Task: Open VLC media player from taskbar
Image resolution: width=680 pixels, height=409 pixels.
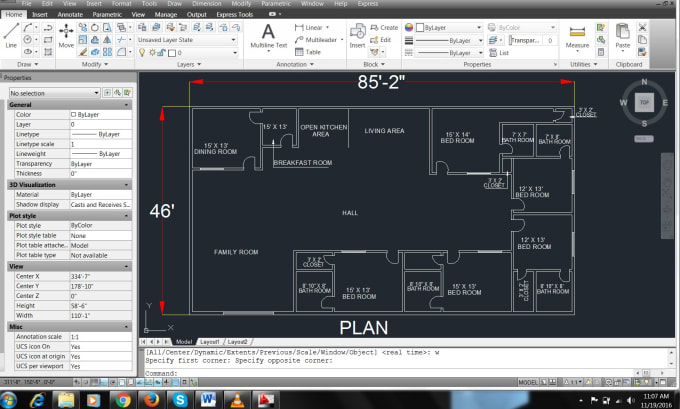Action: click(237, 399)
